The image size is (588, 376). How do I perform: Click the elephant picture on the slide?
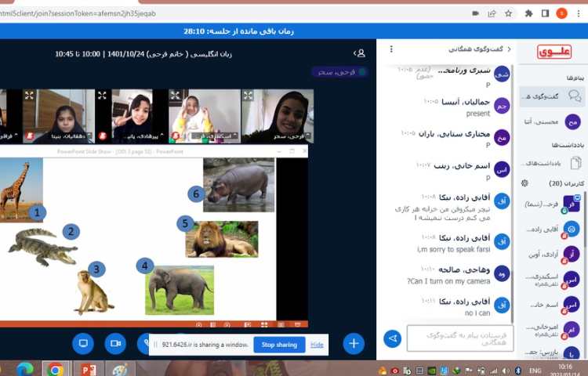tap(180, 290)
